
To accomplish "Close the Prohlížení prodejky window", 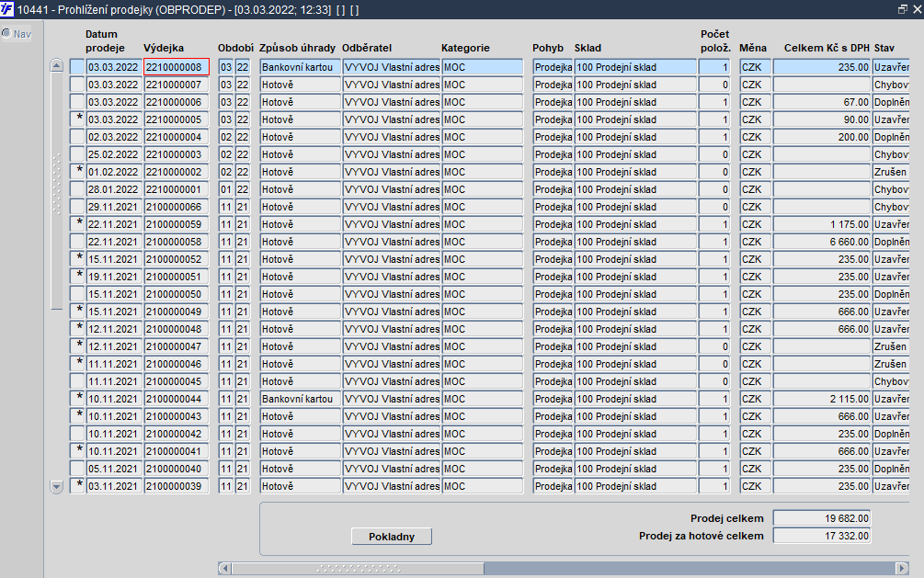I will [917, 9].
